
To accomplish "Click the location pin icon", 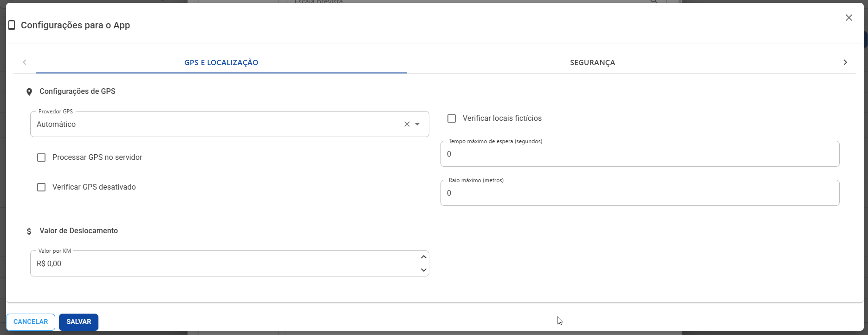I will coord(29,92).
